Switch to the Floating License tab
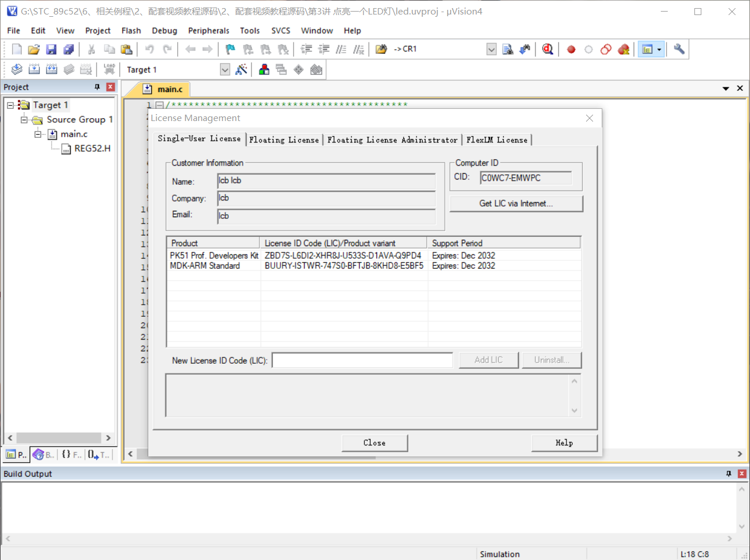Screen dimensions: 750x560 pos(284,140)
